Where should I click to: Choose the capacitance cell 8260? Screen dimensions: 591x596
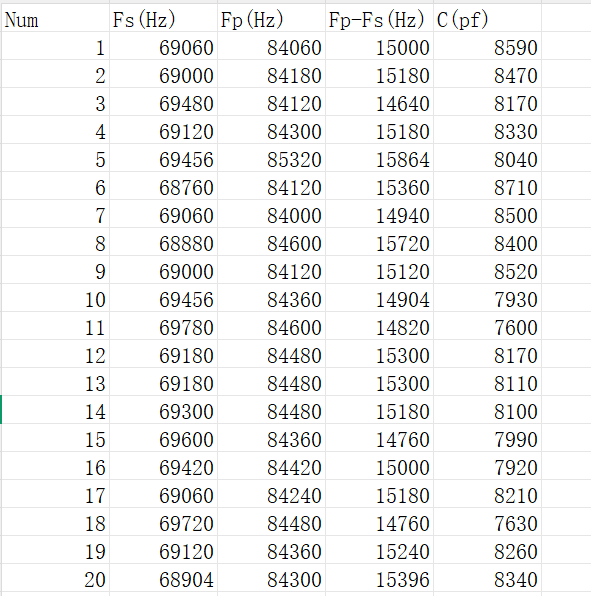pyautogui.click(x=487, y=550)
